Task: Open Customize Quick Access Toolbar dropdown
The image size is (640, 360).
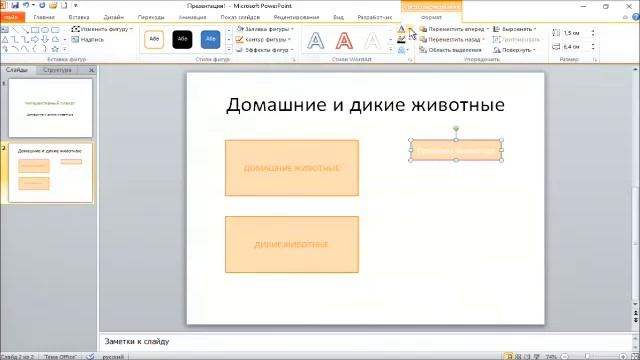Action: pyautogui.click(x=76, y=5)
